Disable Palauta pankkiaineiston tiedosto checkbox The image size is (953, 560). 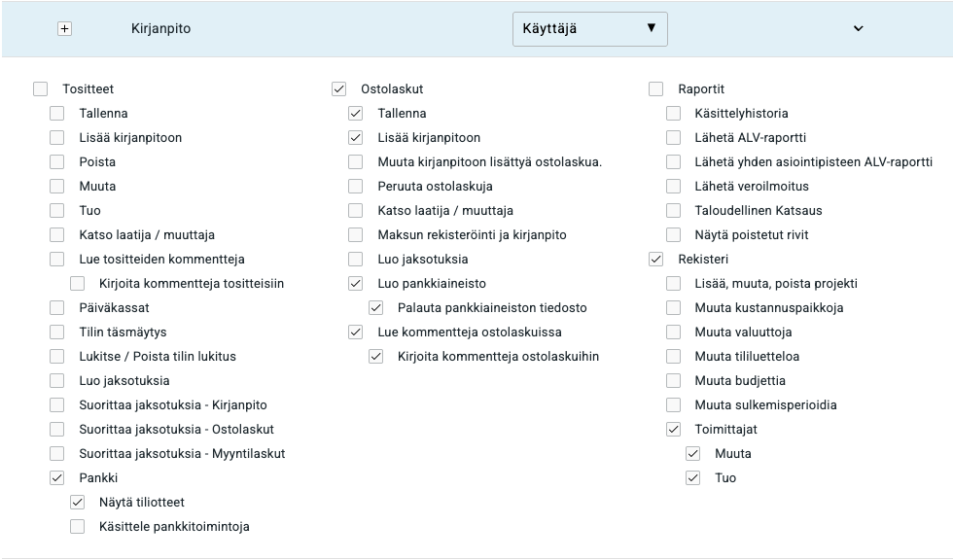pos(376,308)
